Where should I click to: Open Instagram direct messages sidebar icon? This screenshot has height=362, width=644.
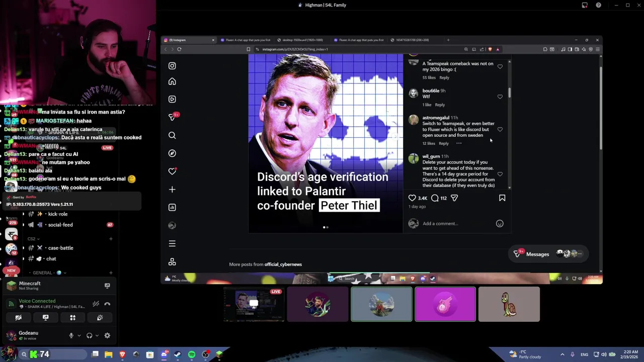click(172, 117)
